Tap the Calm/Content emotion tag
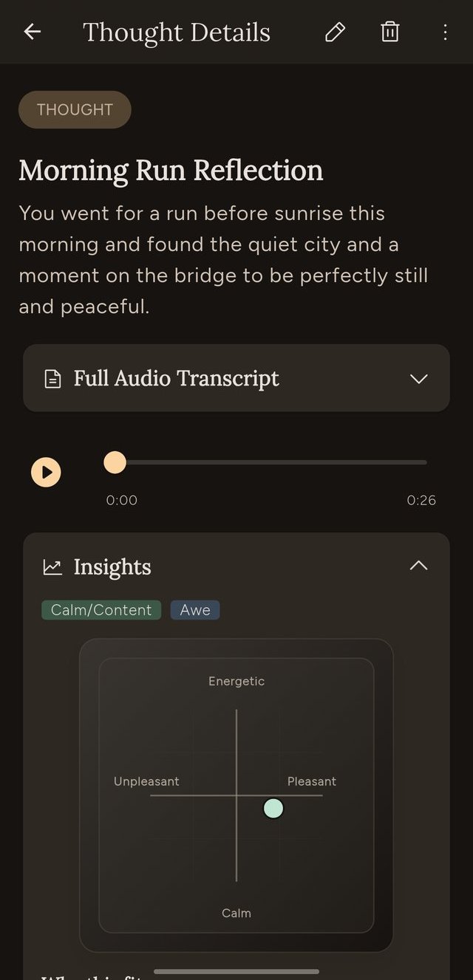473x980 pixels. point(101,609)
